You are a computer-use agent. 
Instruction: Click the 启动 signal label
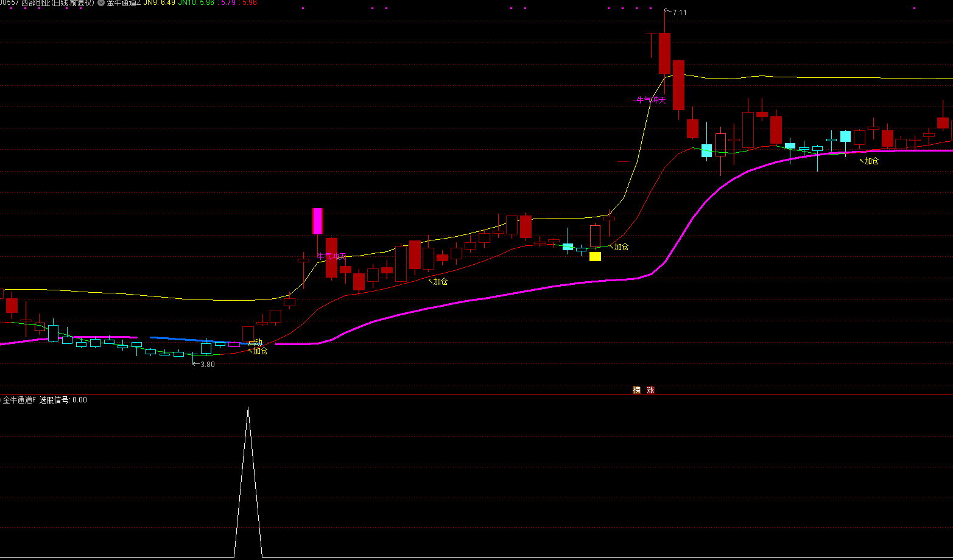click(x=256, y=343)
